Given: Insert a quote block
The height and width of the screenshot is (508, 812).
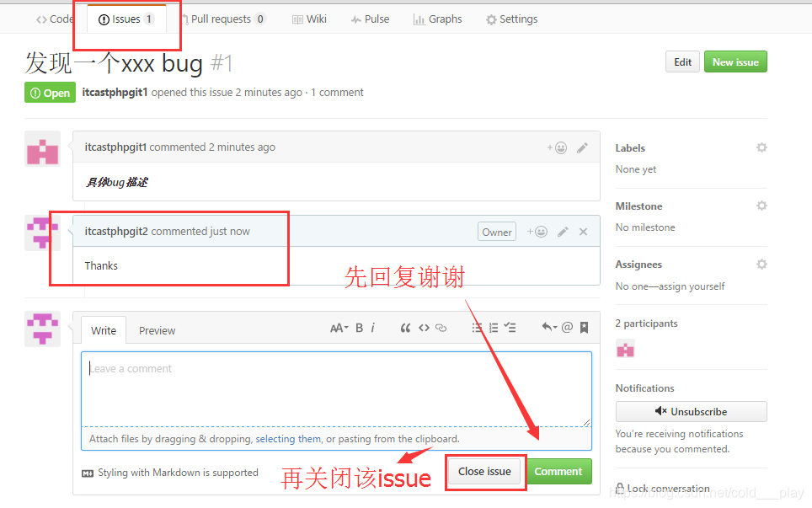Looking at the screenshot, I should pos(405,328).
